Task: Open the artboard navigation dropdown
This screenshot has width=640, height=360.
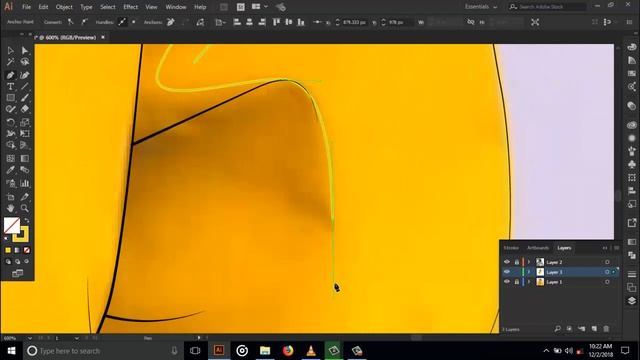Action: pyautogui.click(x=77, y=338)
